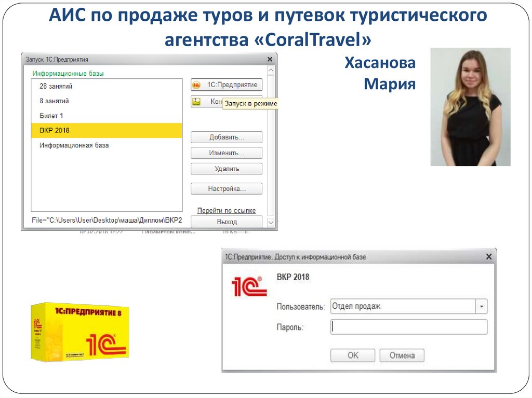Image resolution: width=532 pixels, height=398 pixels.
Task: Click Добавить... to add infobase
Action: coord(227,138)
